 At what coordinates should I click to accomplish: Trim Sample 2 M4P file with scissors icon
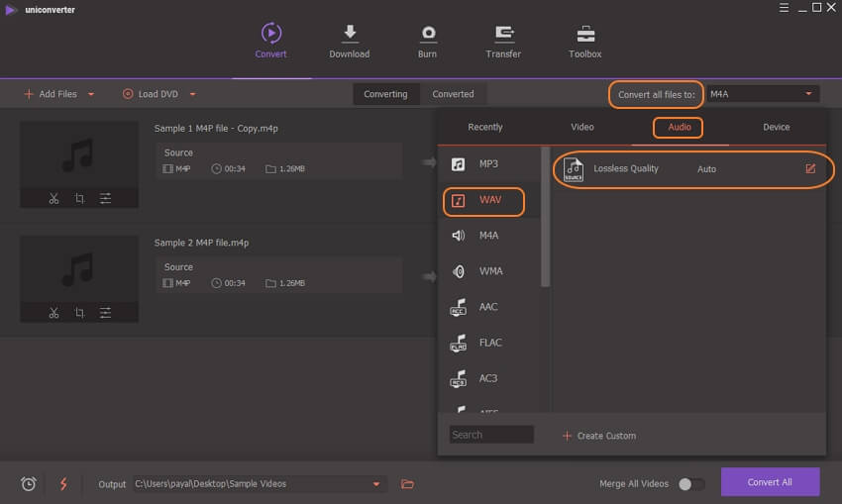[53, 313]
